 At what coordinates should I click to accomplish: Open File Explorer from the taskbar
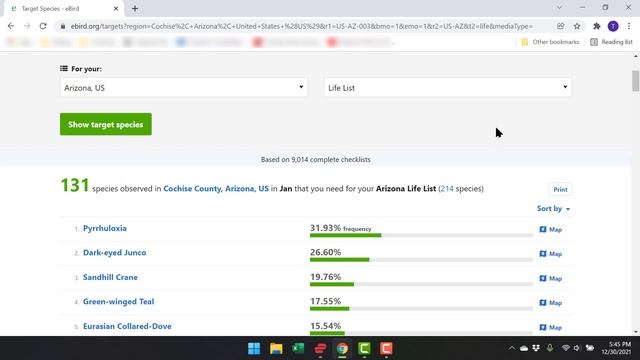(x=276, y=349)
